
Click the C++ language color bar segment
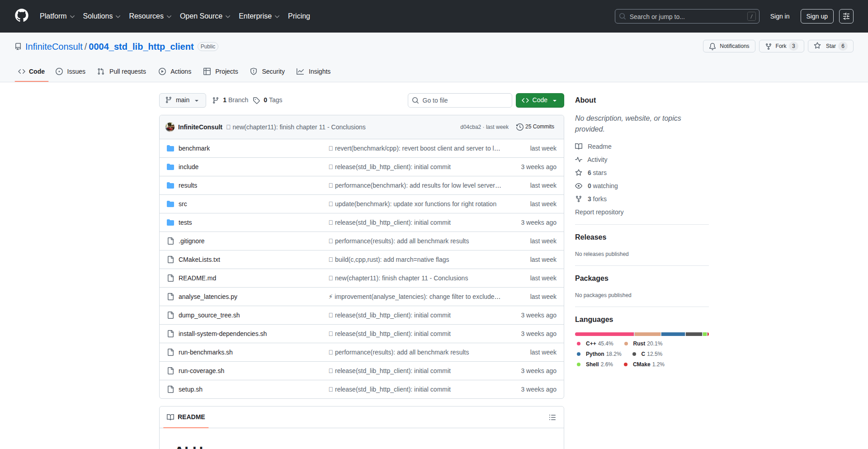604,334
